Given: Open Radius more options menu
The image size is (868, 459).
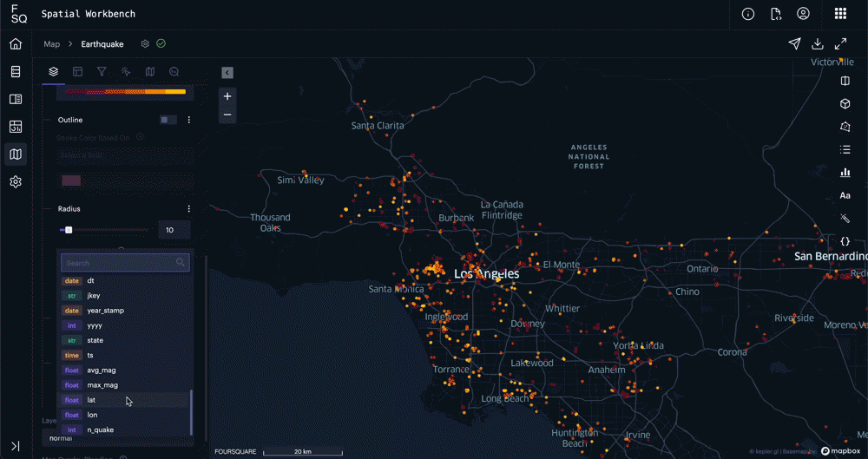Looking at the screenshot, I should pos(188,209).
